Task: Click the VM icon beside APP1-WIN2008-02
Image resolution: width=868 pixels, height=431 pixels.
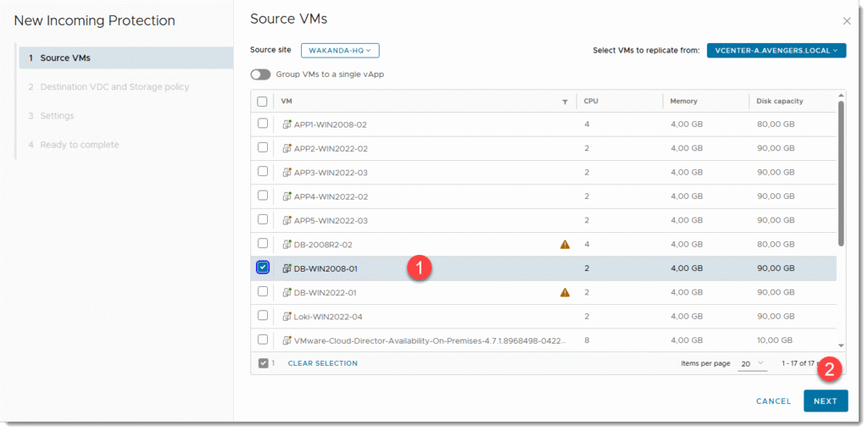Action: (x=287, y=124)
